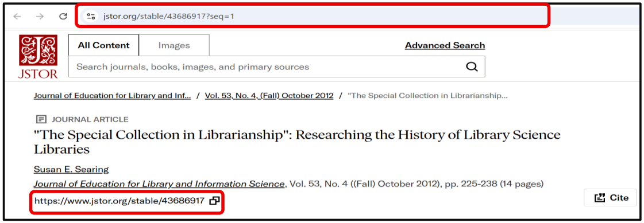Click the JSTOR logo
Viewport: 644px width, 223px height.
pos(38,56)
